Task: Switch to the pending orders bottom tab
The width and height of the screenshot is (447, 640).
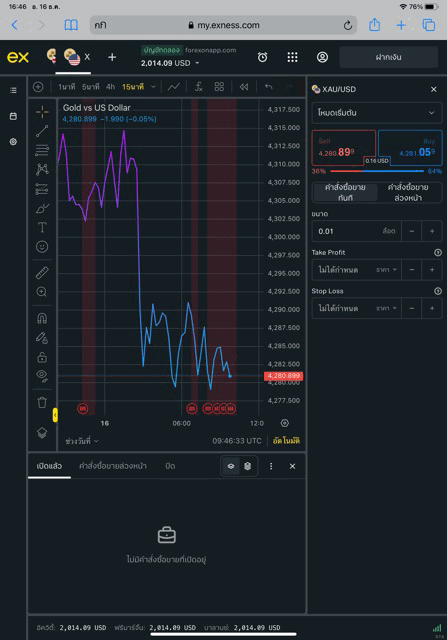Action: click(113, 466)
